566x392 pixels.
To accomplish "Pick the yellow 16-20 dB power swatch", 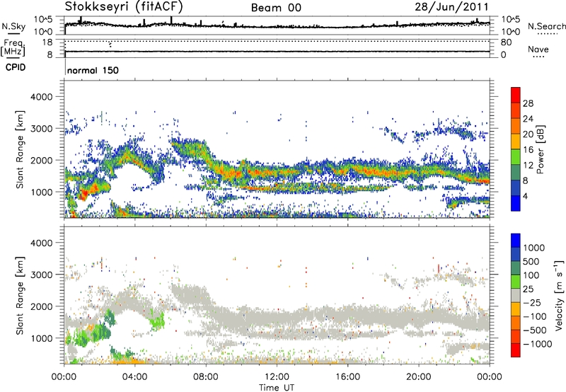I will coord(516,142).
